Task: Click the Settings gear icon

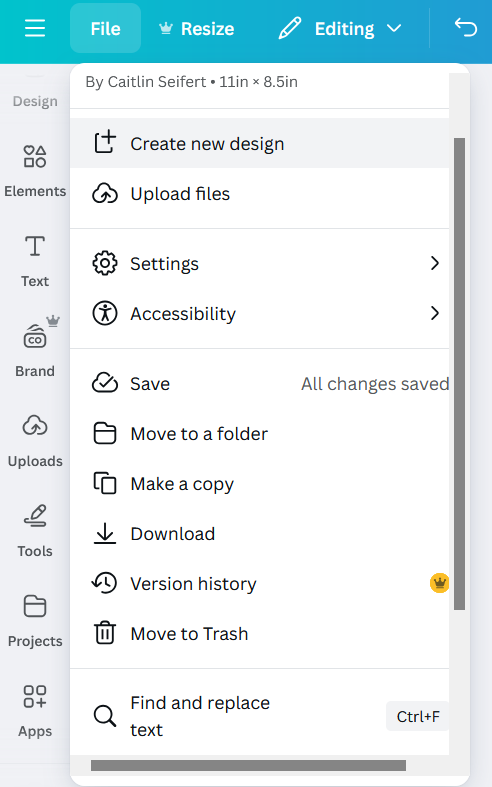Action: pyautogui.click(x=105, y=263)
